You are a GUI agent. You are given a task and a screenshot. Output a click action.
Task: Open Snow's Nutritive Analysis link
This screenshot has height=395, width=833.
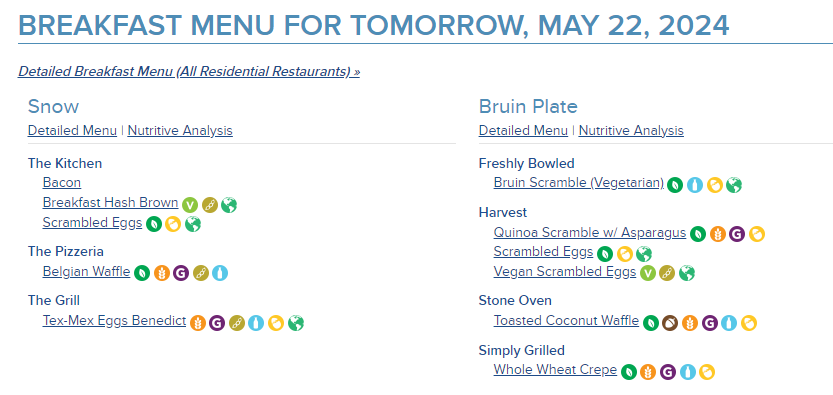180,130
